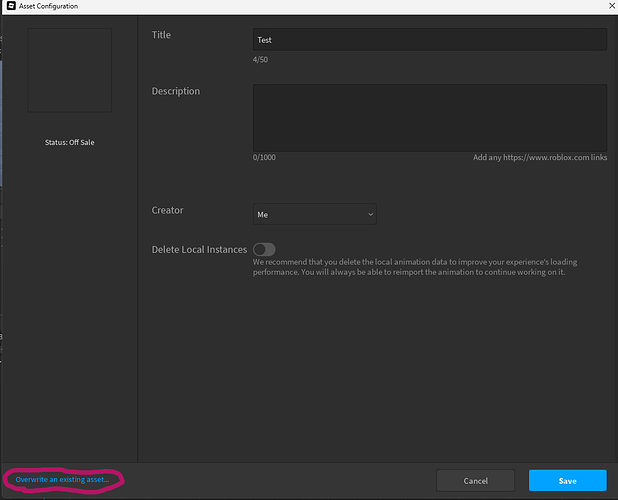Image resolution: width=618 pixels, height=500 pixels.
Task: Click the Creator dropdown chevron arrow
Action: (370, 214)
